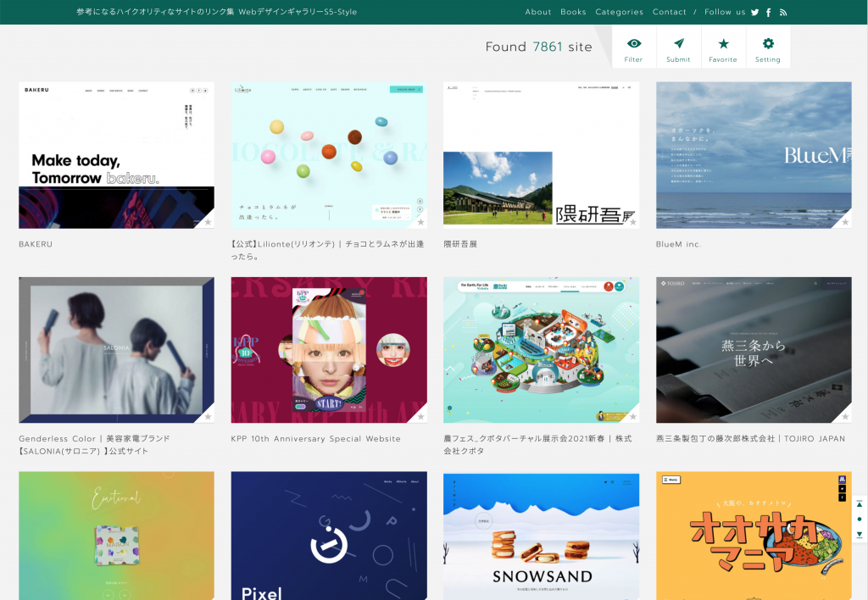
Task: Favorite the BAKERU site with star
Action: coord(208,222)
